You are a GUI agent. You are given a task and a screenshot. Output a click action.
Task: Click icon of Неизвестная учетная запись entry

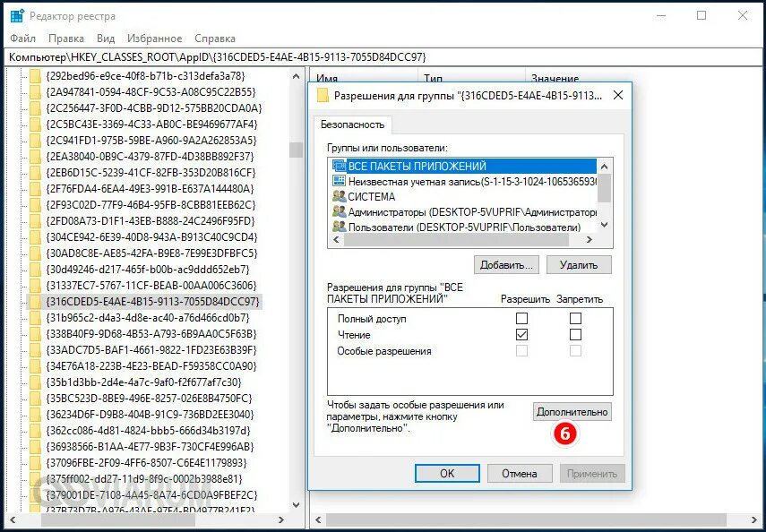[339, 181]
